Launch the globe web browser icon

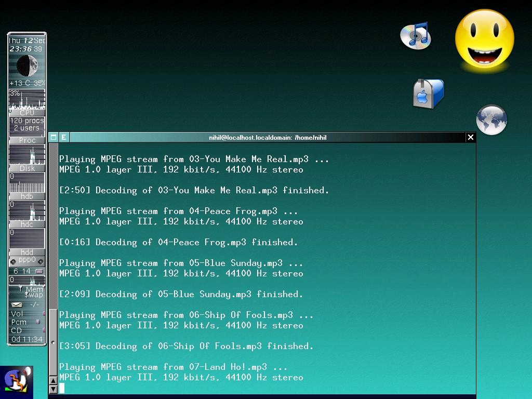pyautogui.click(x=491, y=120)
